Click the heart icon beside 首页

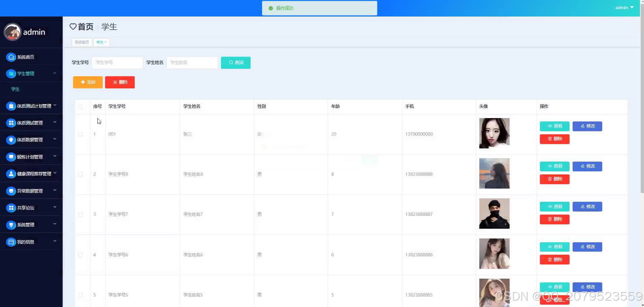coord(73,27)
